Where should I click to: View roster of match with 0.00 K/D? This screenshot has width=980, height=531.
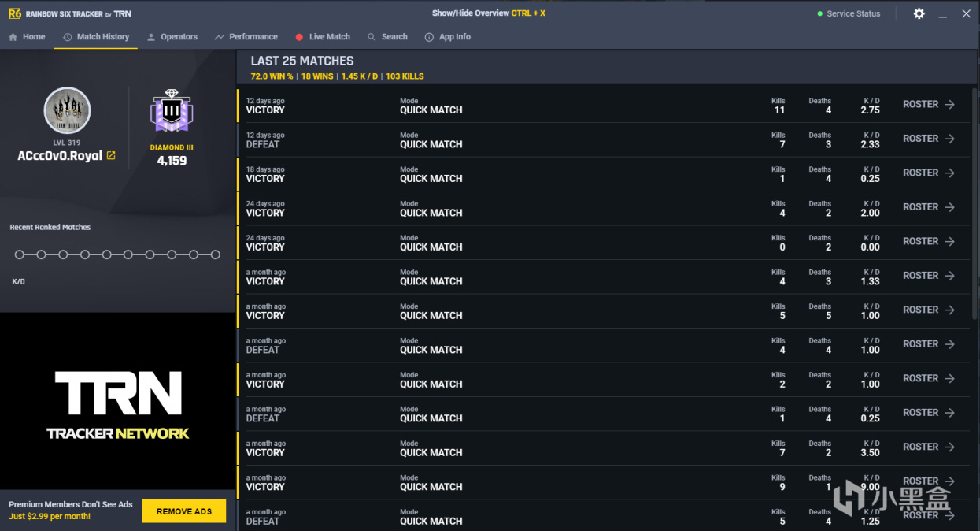coord(929,241)
